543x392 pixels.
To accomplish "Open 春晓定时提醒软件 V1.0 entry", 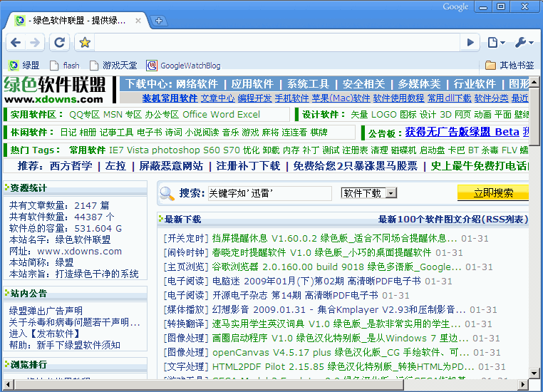I will [x=321, y=253].
